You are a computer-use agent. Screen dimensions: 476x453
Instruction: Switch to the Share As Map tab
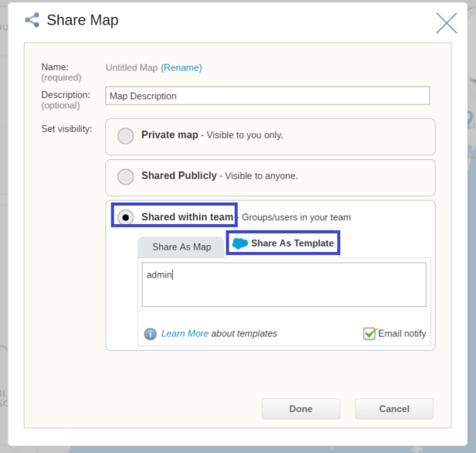pyautogui.click(x=182, y=247)
